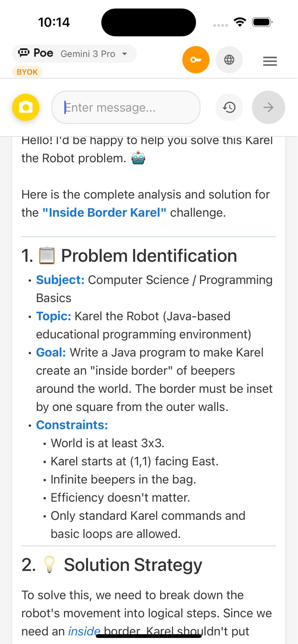298x644 pixels.
Task: Tap the yellow camera button
Action: click(x=26, y=107)
